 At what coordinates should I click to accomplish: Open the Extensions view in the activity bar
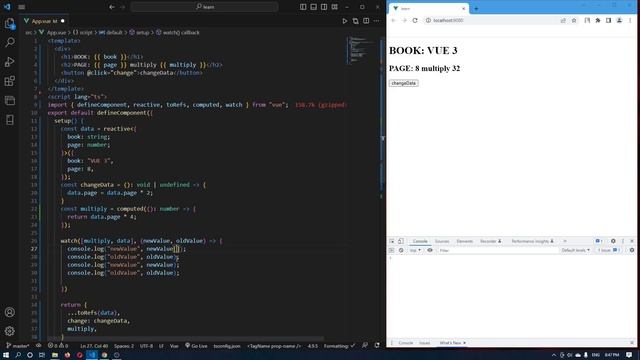pos(10,81)
